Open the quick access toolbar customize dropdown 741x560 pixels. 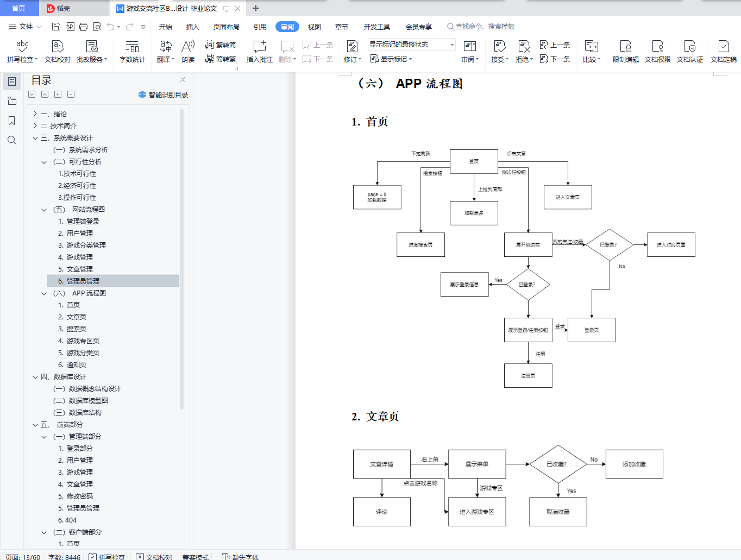pos(143,27)
